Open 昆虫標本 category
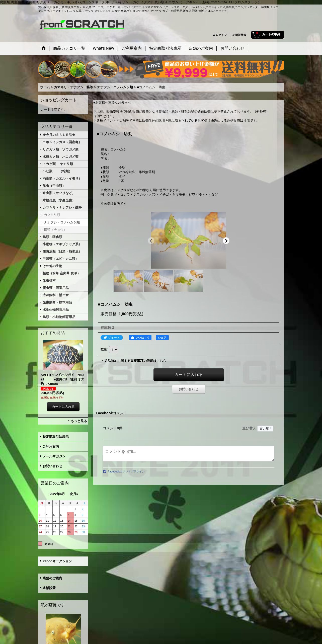 click(x=63, y=281)
